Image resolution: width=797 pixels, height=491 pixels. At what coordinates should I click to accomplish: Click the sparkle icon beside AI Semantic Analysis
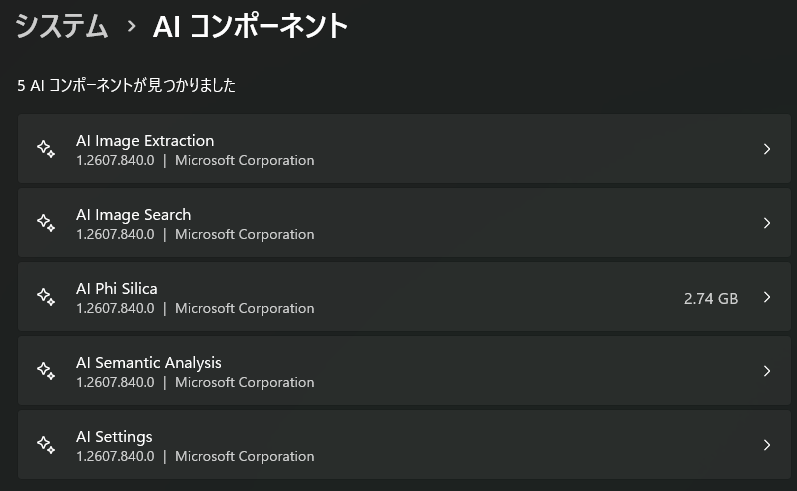click(46, 371)
